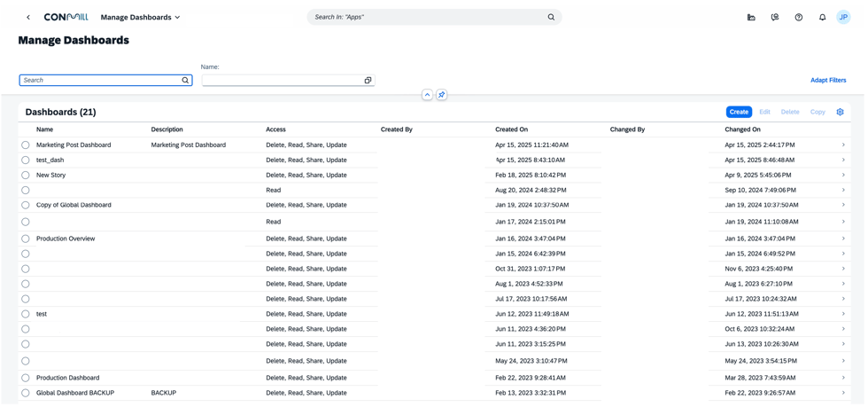The width and height of the screenshot is (868, 407).
Task: Click the Description column header
Action: 167,129
